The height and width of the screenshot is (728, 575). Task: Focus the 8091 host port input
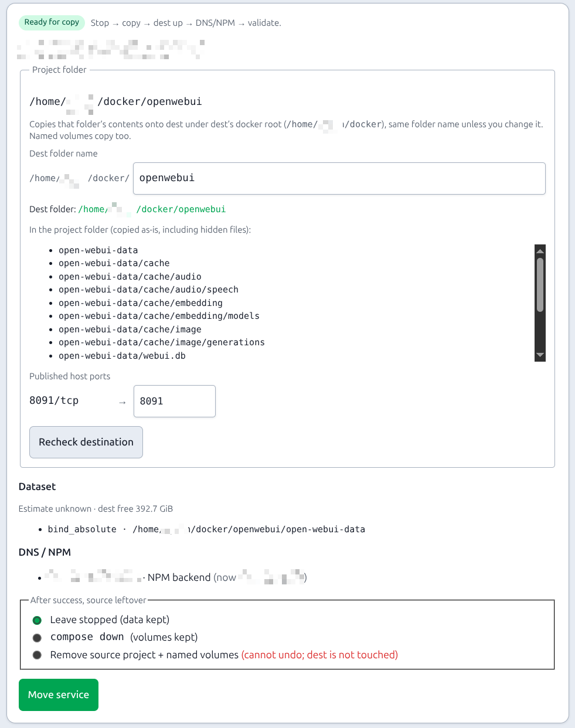point(175,401)
